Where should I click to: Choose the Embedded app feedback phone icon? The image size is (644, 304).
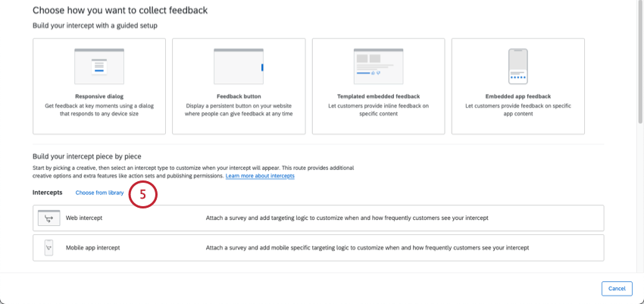(518, 66)
